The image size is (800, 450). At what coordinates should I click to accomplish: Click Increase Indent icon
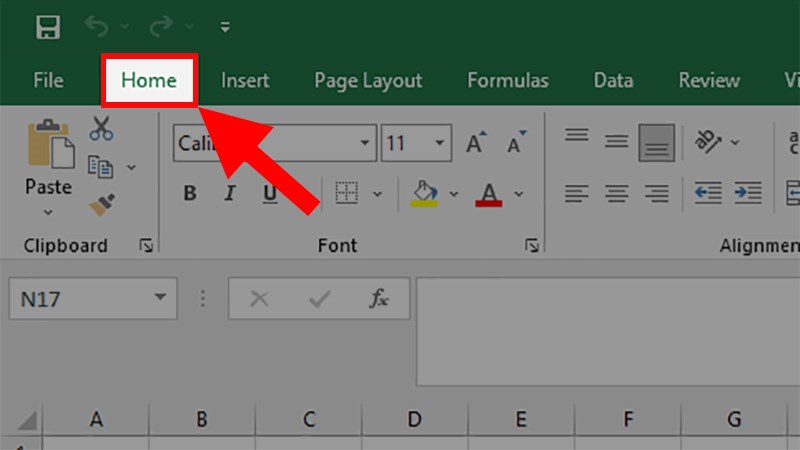coord(748,193)
